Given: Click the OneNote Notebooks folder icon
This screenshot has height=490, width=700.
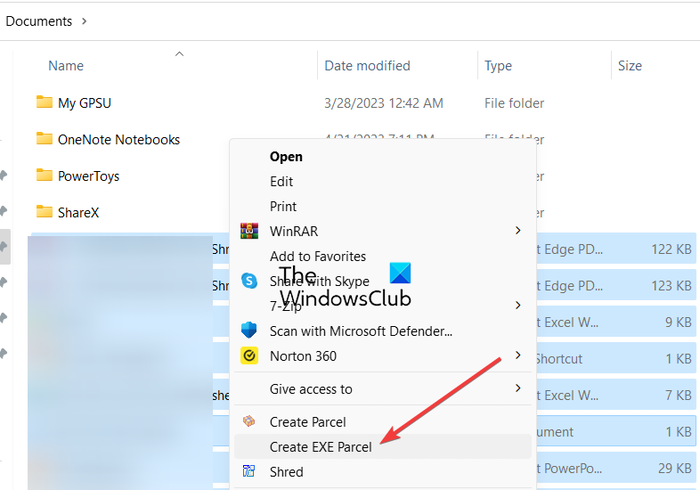Looking at the screenshot, I should tap(44, 139).
